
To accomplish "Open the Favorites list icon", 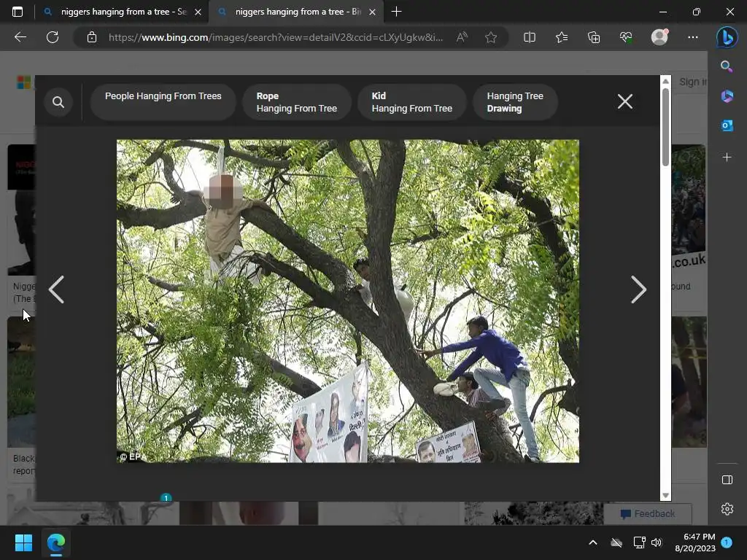I will (x=562, y=37).
